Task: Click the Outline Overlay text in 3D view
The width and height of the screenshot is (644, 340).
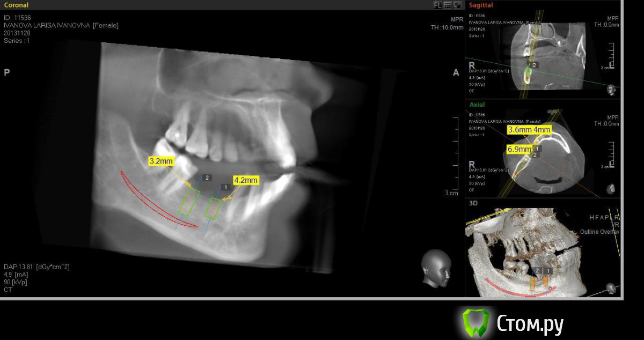Action: pos(599,232)
